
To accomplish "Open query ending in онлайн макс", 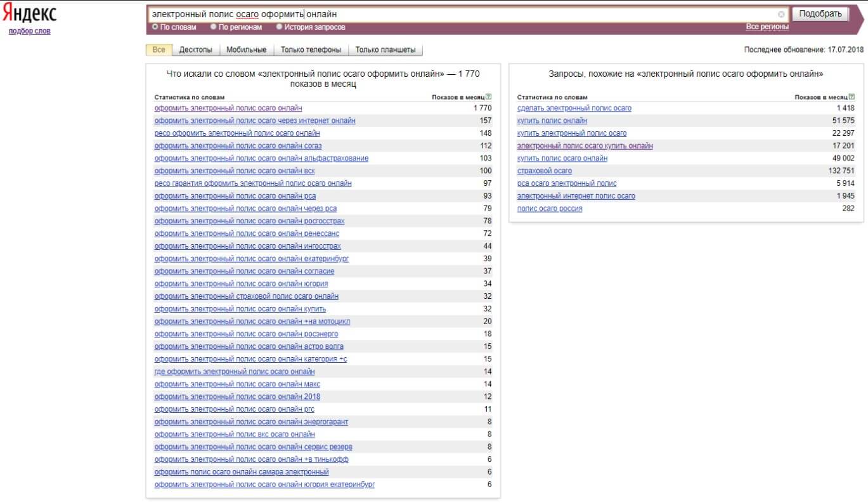I will point(237,384).
